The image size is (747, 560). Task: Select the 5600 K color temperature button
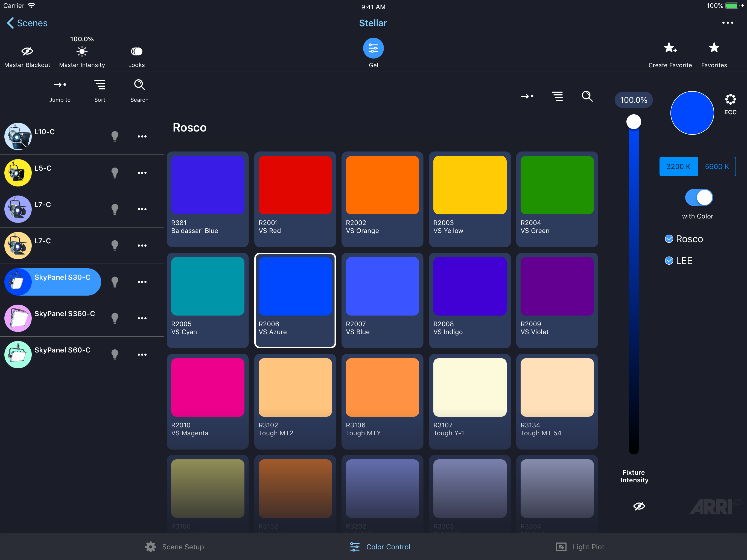click(717, 167)
